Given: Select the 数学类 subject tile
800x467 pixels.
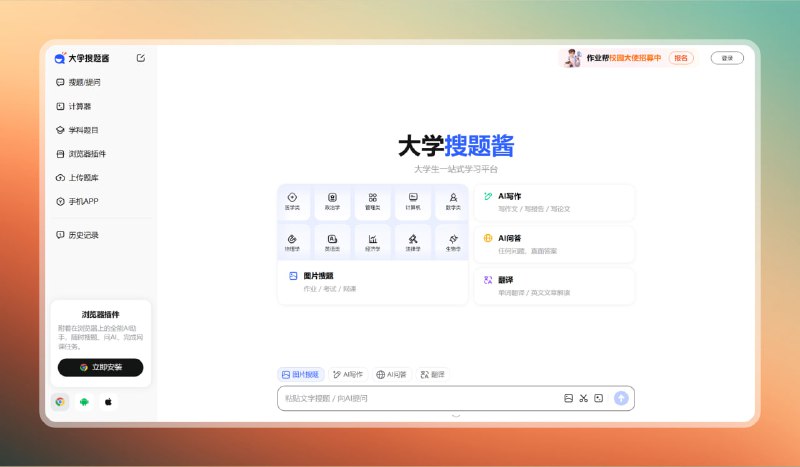Looking at the screenshot, I should click(453, 202).
